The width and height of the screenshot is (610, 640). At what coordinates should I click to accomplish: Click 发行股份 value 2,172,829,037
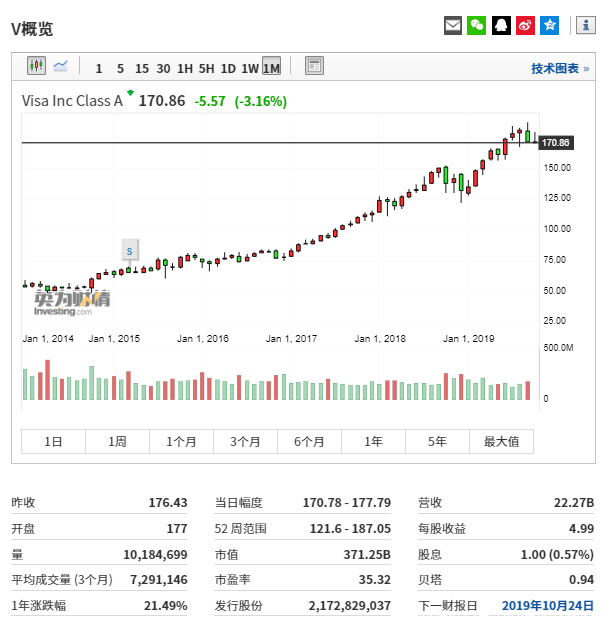(350, 605)
